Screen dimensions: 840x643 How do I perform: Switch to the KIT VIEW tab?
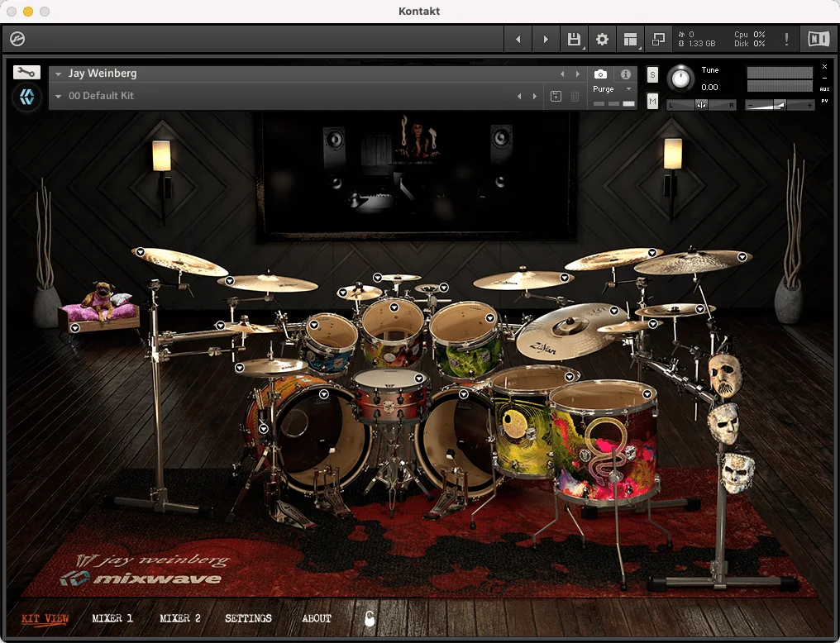click(45, 618)
